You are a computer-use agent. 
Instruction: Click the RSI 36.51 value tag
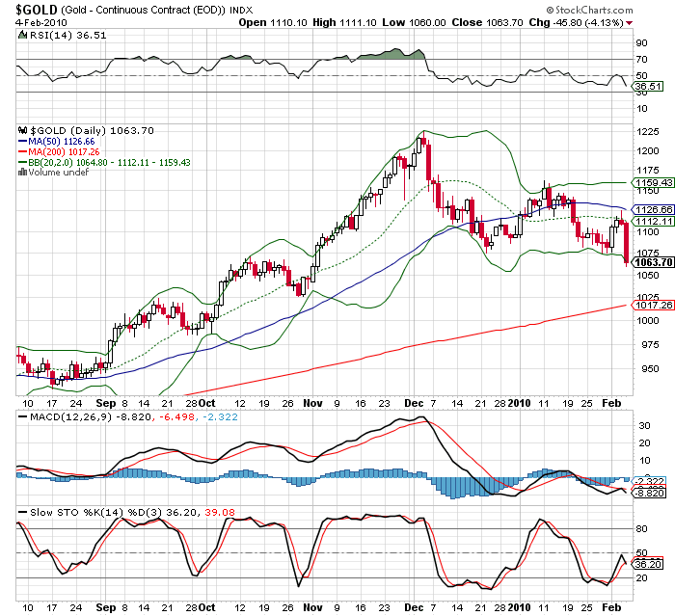tap(648, 86)
